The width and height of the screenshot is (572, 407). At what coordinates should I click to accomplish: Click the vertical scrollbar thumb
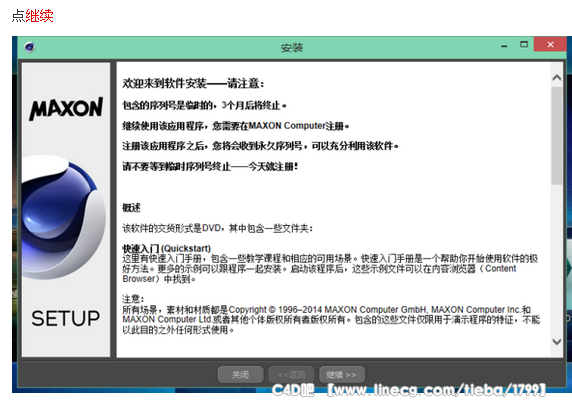(557, 136)
